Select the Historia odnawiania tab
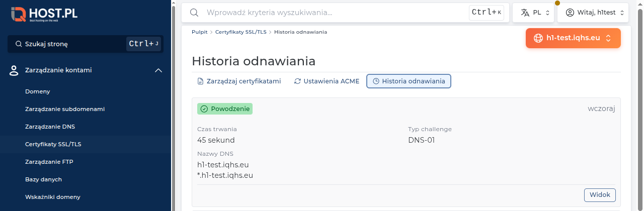The image size is (644, 211). 409,81
